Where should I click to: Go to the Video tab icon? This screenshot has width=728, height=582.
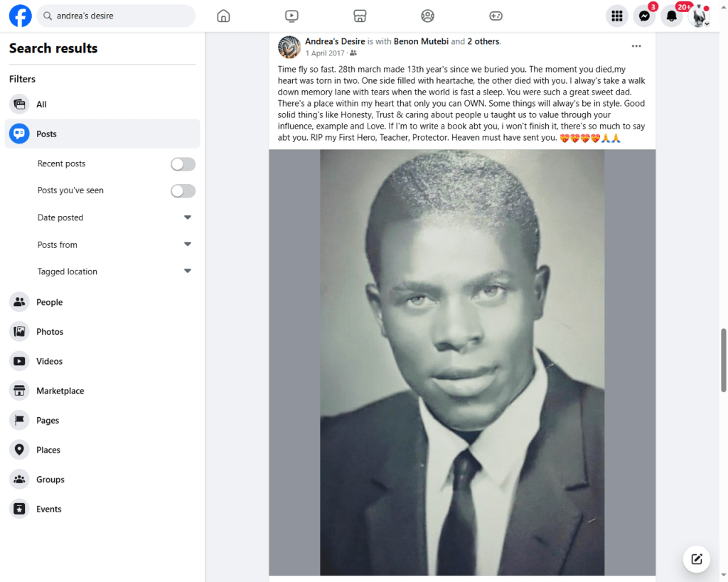(x=291, y=16)
